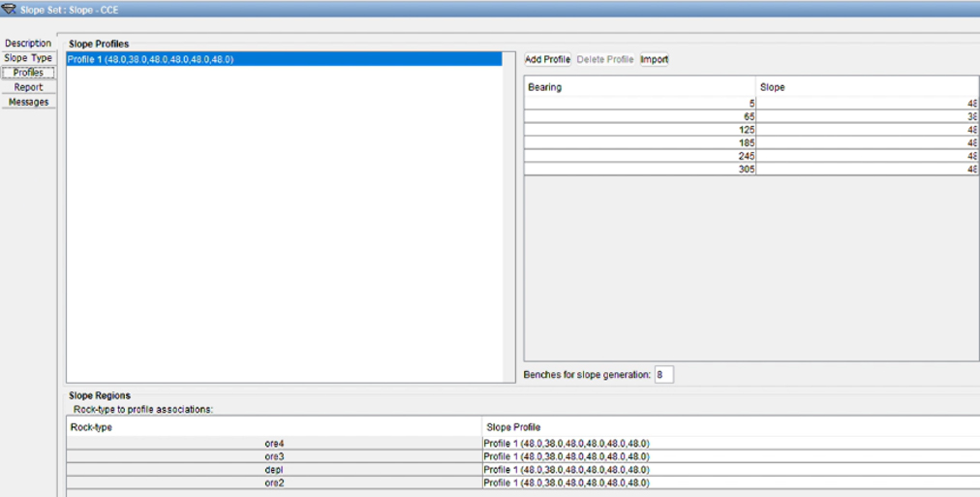Go to the Messages tab
The image size is (980, 497).
click(28, 102)
